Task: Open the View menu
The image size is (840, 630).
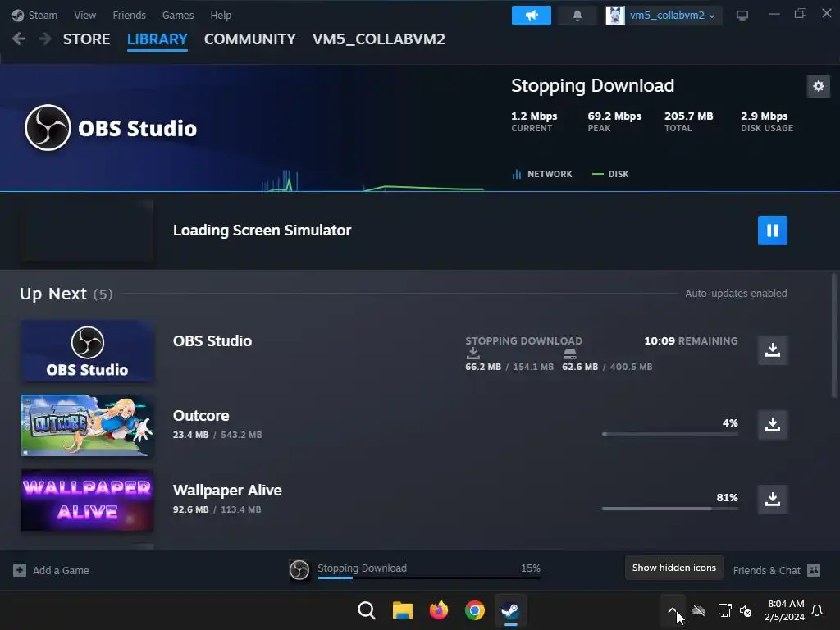Action: [85, 16]
